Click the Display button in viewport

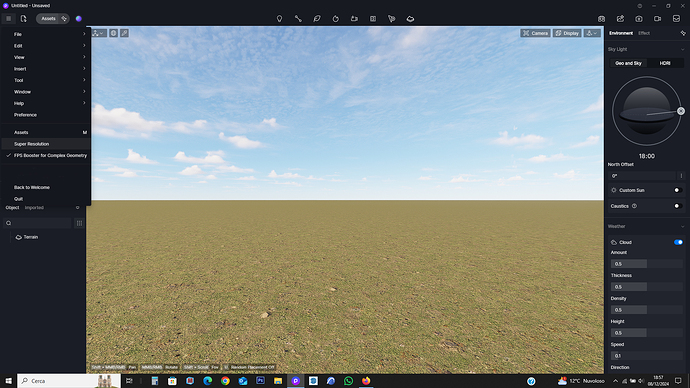pos(567,33)
